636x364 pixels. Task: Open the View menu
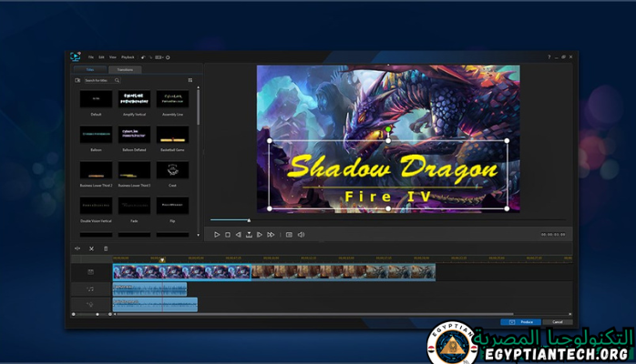coord(113,57)
